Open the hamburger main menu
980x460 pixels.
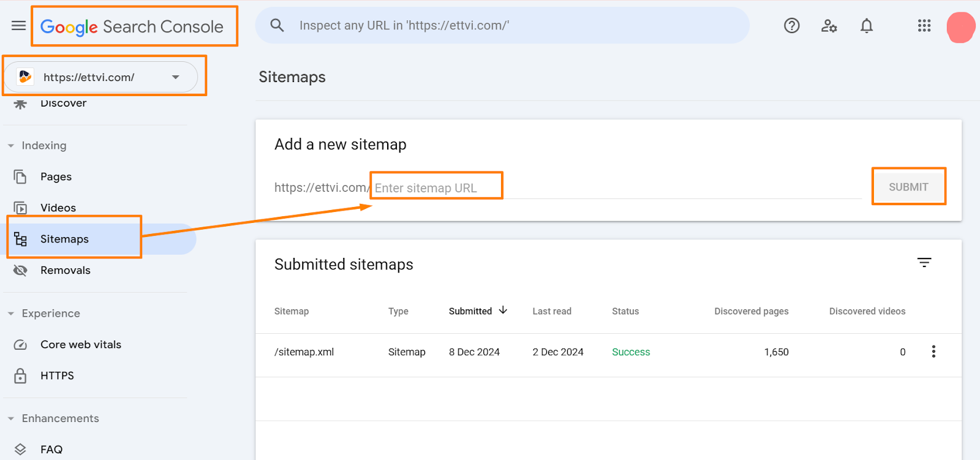coord(19,26)
